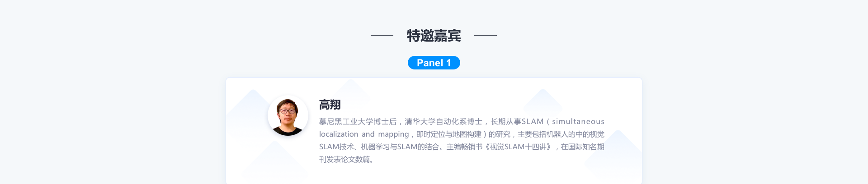Select the blue Panel 1 badge
868x184 pixels.
(x=434, y=63)
